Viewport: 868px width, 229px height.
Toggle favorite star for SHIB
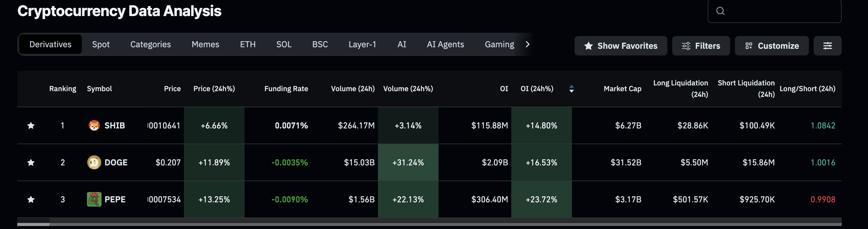point(31,126)
